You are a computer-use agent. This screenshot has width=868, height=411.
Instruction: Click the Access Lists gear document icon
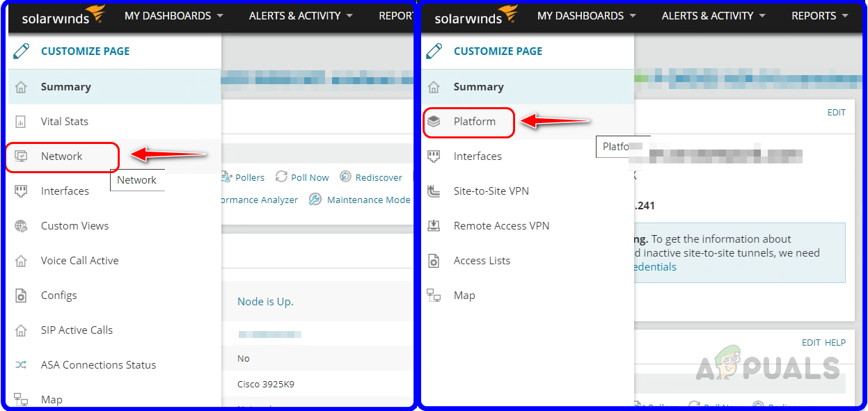(434, 261)
